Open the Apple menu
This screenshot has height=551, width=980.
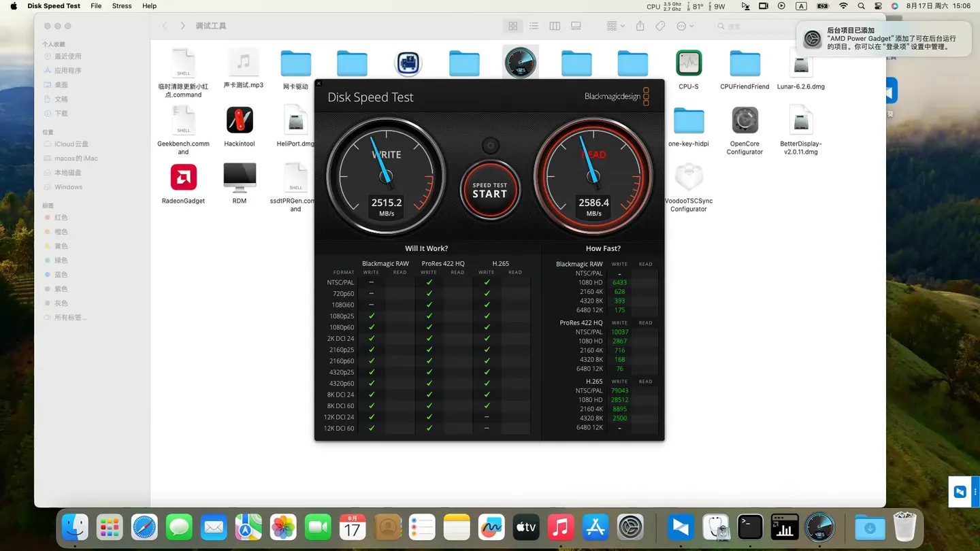click(13, 6)
